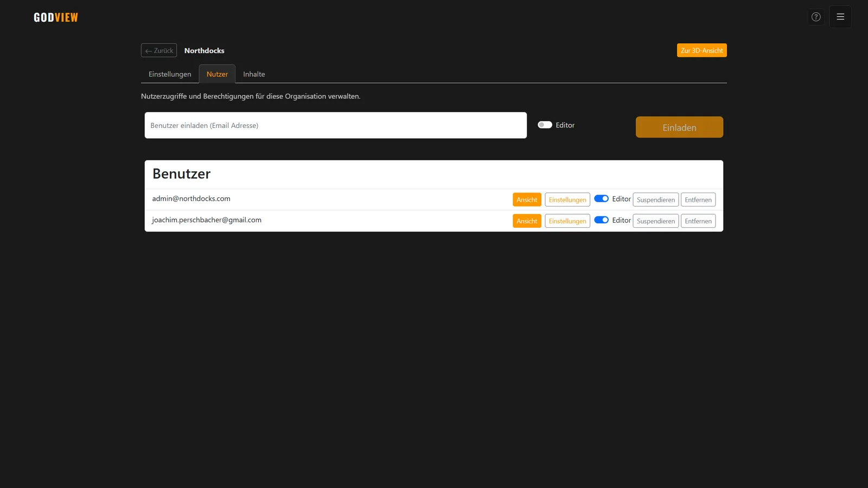Select the joachim.perschbacher@gmail.com email text
Screen dimensions: 868x488
(207, 220)
